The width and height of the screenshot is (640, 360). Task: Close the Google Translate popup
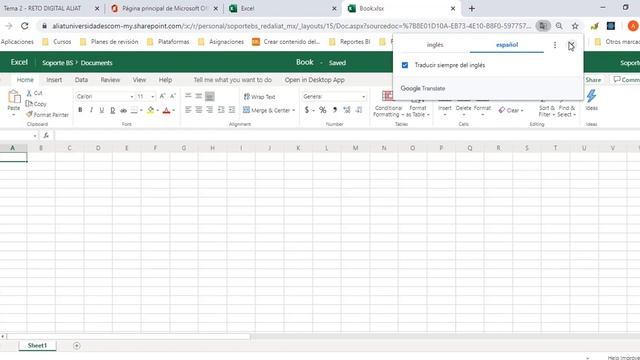(x=571, y=45)
